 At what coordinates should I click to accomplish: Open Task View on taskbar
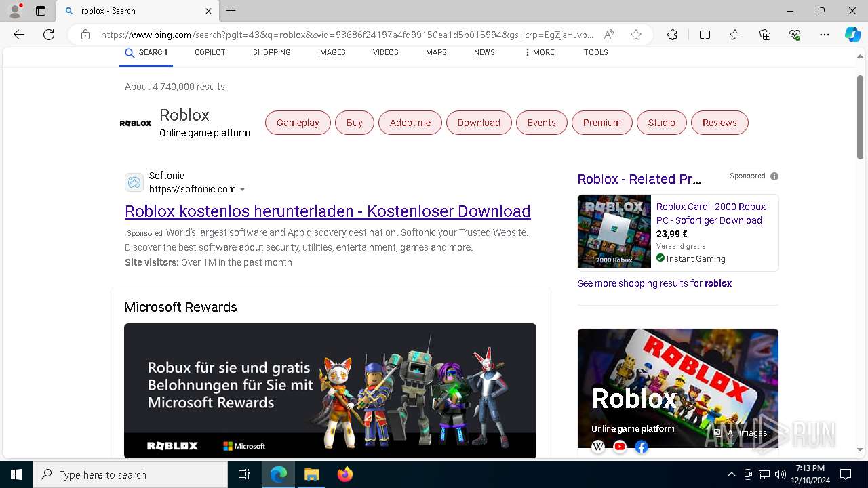click(244, 474)
